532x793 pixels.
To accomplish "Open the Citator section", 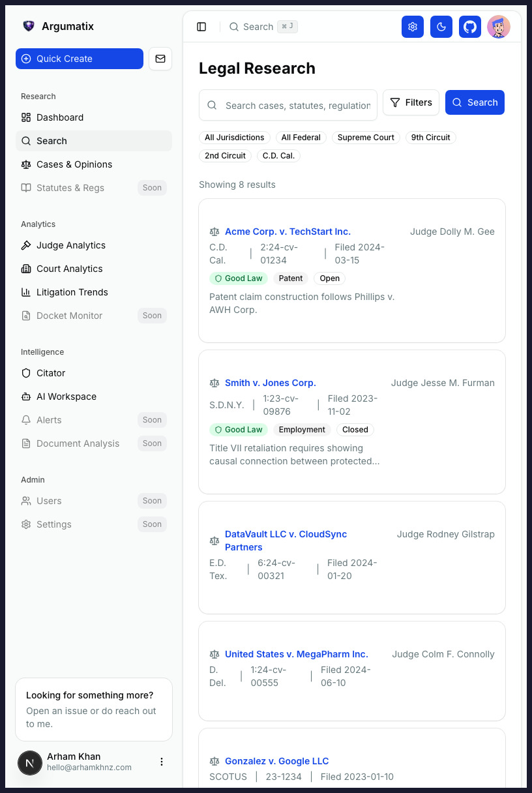I will point(51,373).
